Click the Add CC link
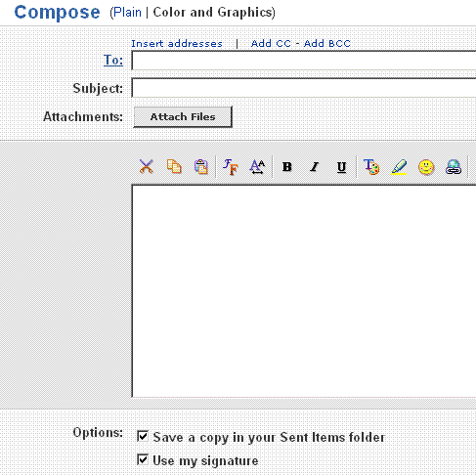Screen dimensions: 476x475 pos(271,44)
